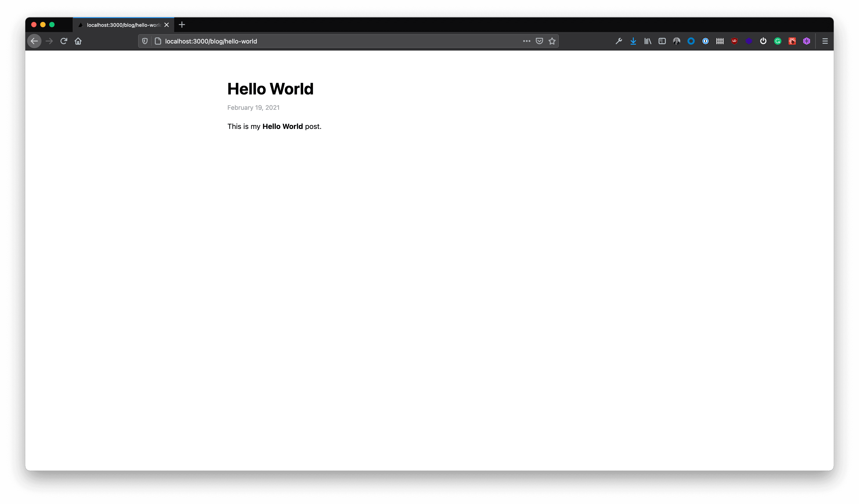Click the Firefox Pocket save icon
859x504 pixels.
539,41
